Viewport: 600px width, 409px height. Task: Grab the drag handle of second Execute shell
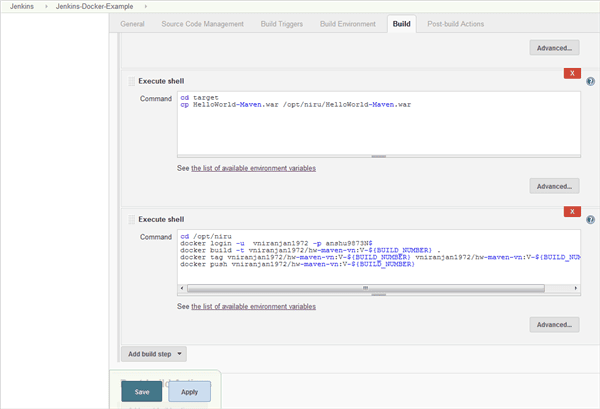click(x=131, y=218)
